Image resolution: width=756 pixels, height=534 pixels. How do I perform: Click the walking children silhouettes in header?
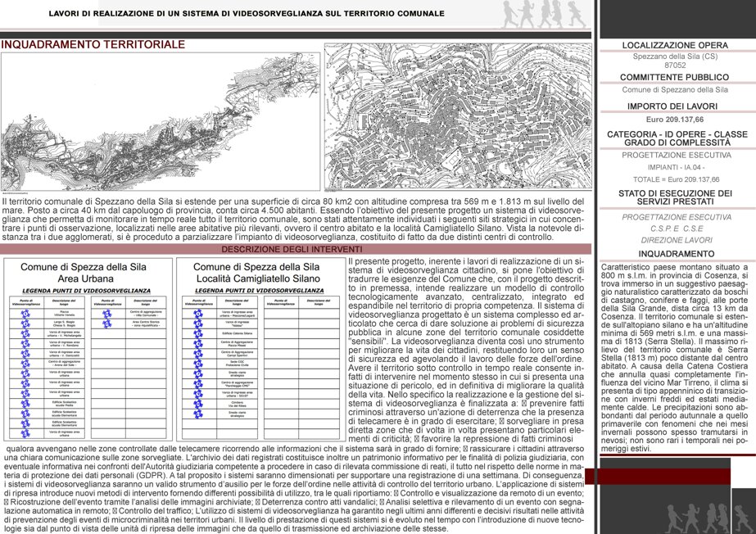(544, 14)
